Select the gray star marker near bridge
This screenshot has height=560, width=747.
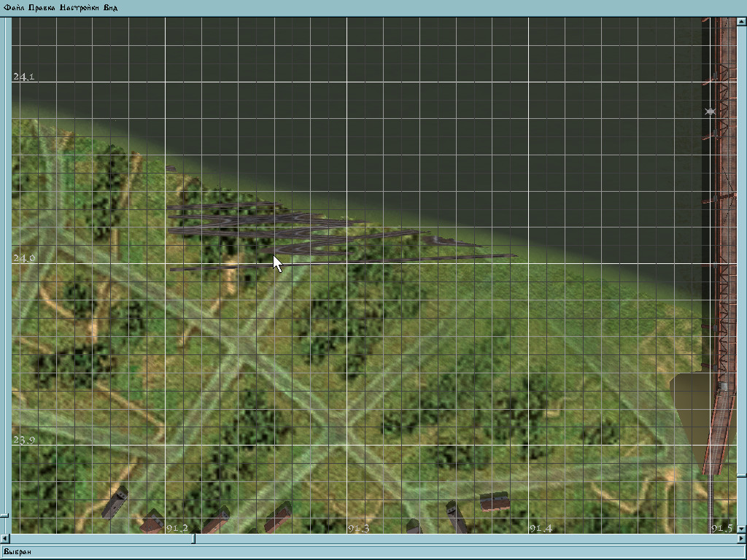tap(710, 112)
